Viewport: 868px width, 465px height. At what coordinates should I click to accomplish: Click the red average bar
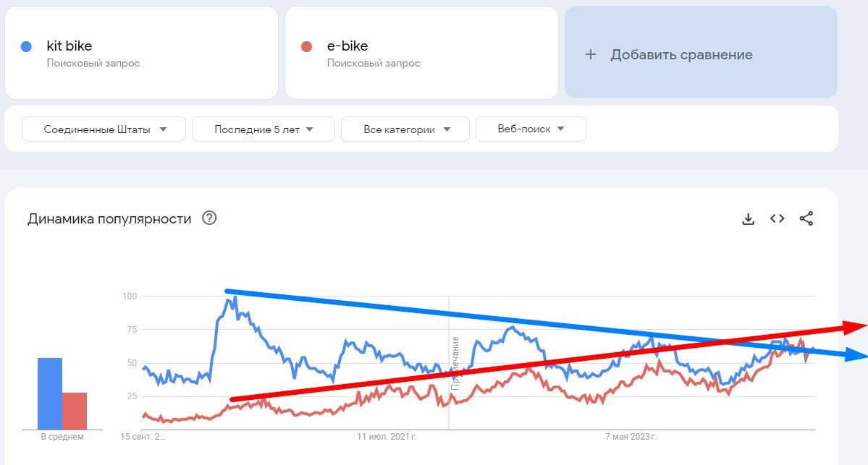pyautogui.click(x=75, y=411)
